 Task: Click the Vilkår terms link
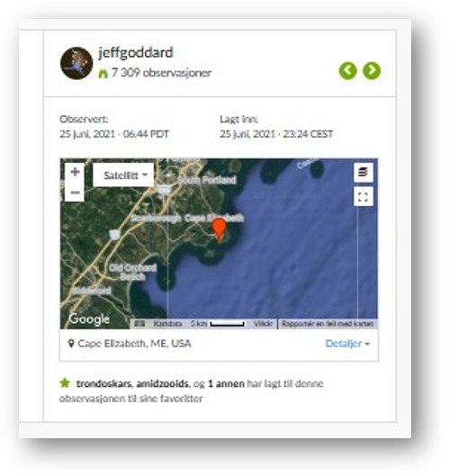[x=263, y=324]
